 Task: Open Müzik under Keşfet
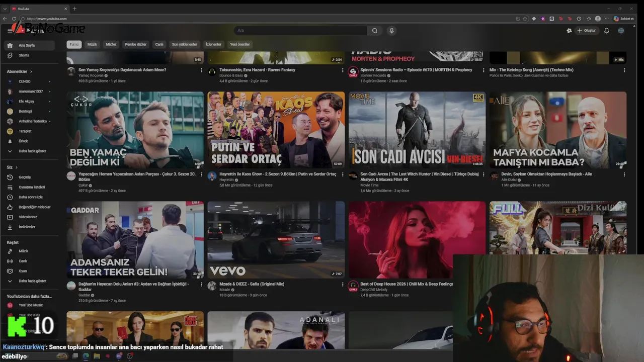coord(30,251)
